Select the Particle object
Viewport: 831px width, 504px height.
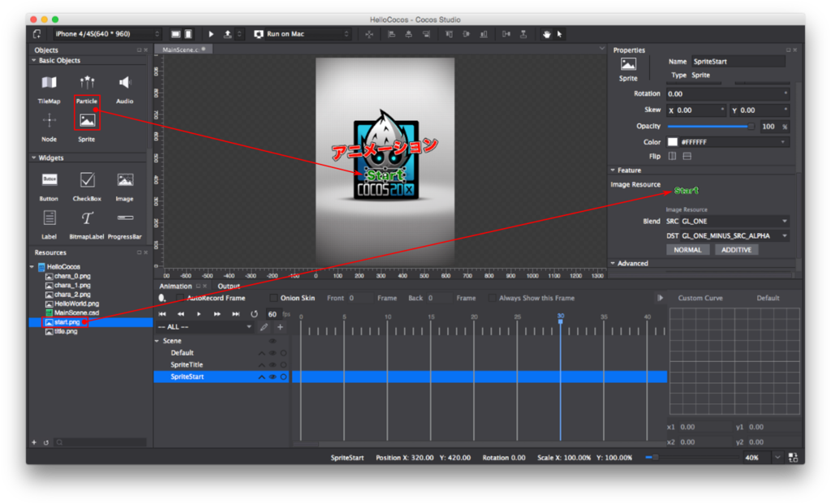(x=87, y=88)
